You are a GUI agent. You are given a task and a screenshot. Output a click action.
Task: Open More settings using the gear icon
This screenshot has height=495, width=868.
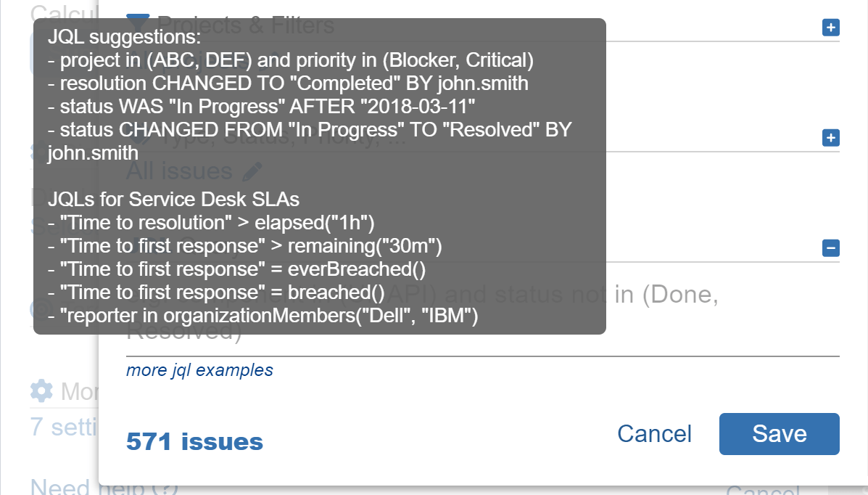point(41,391)
